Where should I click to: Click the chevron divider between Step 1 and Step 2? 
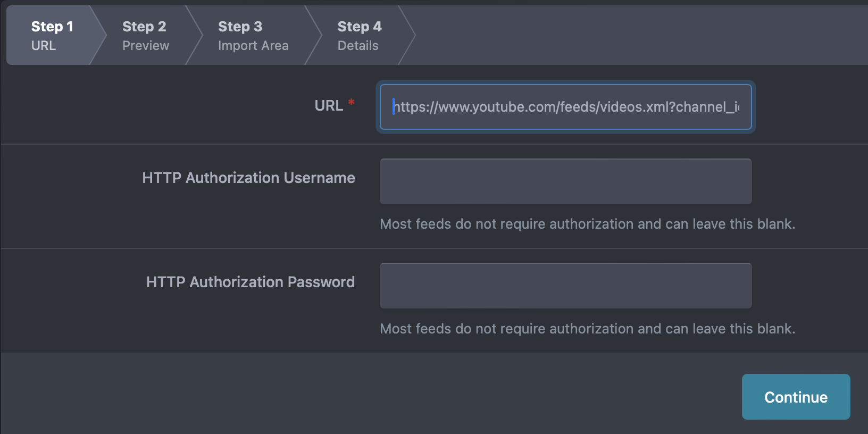[98, 35]
